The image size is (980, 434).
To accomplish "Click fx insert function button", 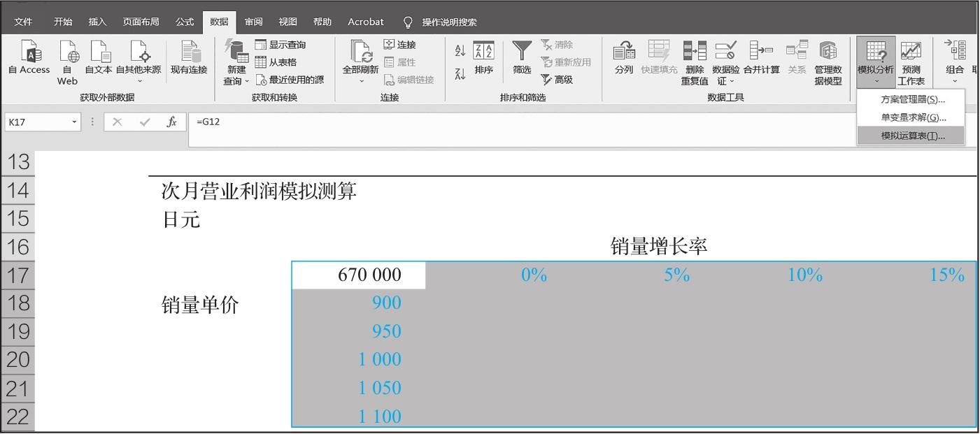I will coord(171,122).
